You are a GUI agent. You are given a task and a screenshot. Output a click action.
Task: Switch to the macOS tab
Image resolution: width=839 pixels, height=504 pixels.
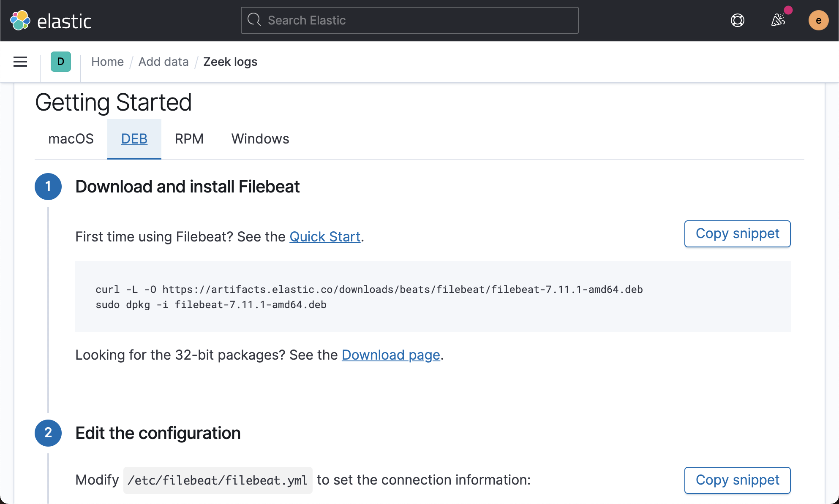click(71, 138)
